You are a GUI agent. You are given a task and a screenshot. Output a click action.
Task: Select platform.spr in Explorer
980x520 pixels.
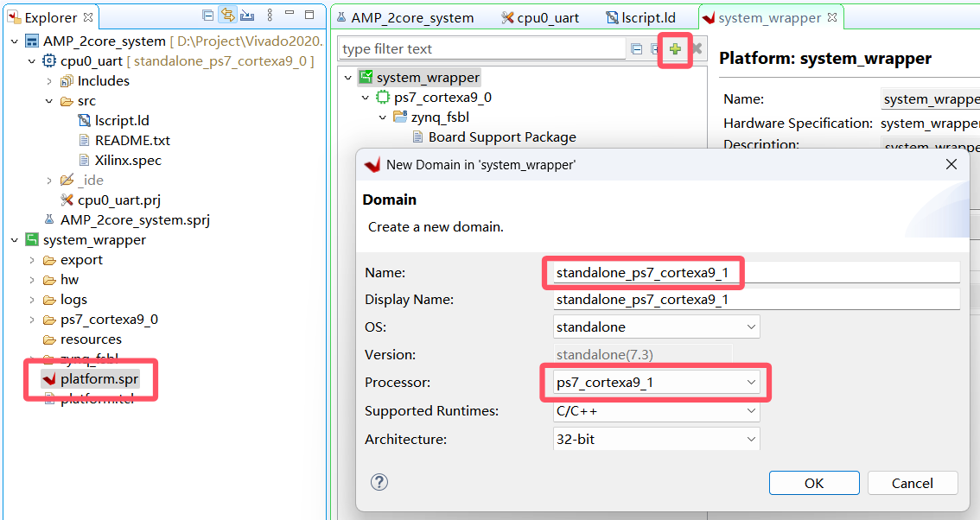[x=99, y=378]
